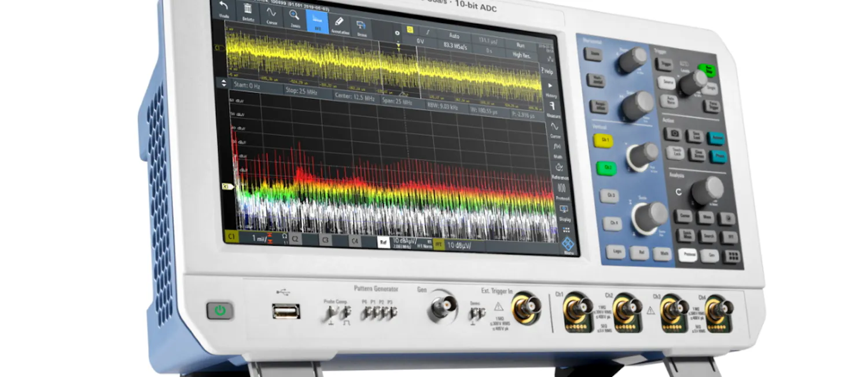Push the Source trigger key

pos(667,82)
